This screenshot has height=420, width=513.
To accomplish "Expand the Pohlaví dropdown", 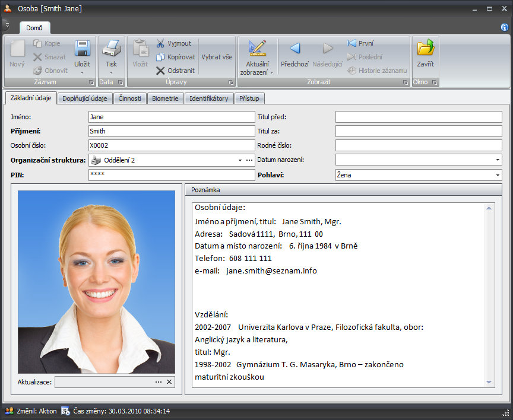I will pyautogui.click(x=498, y=176).
